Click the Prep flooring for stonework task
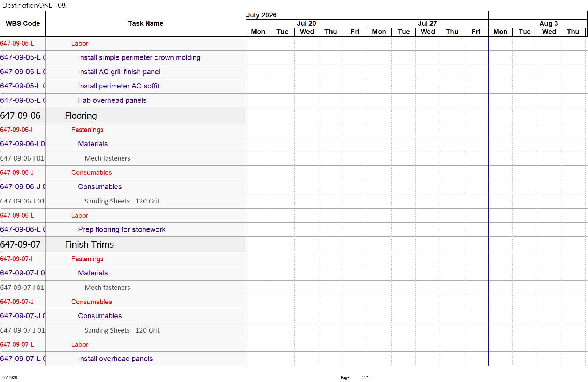Image resolution: width=588 pixels, height=382 pixels. [122, 229]
